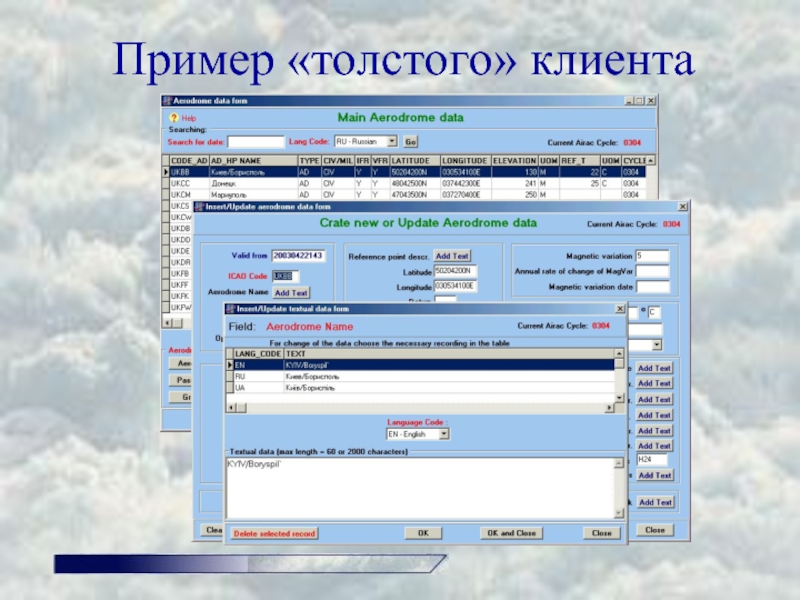
Task: Click the H24 input field
Action: pyautogui.click(x=652, y=459)
